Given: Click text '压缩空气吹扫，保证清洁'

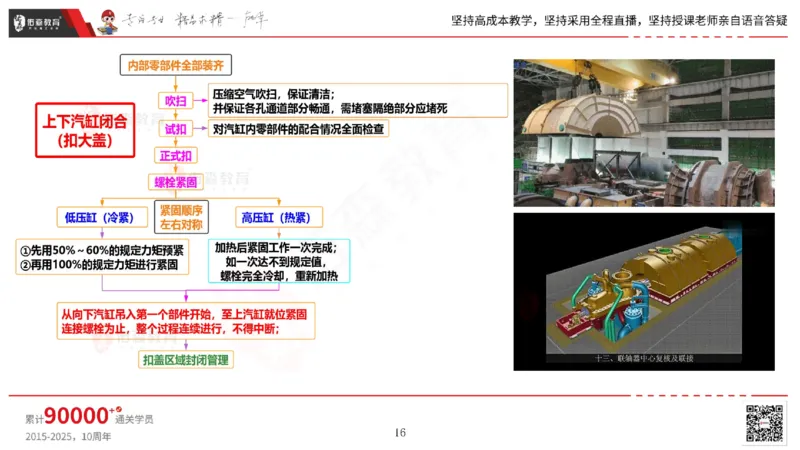Looking at the screenshot, I should tap(273, 94).
